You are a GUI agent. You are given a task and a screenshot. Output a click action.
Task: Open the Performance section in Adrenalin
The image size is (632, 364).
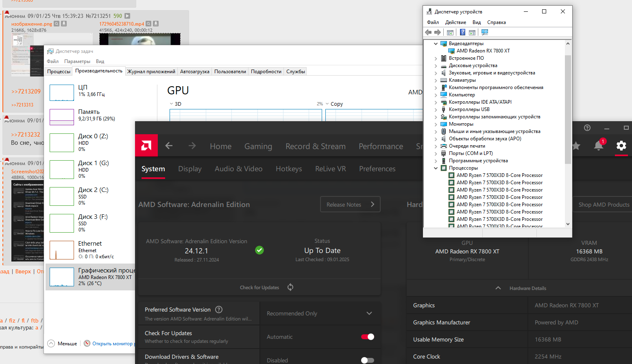click(x=381, y=146)
